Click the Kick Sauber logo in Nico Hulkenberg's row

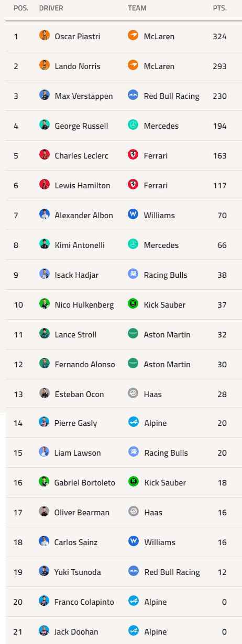point(133,304)
